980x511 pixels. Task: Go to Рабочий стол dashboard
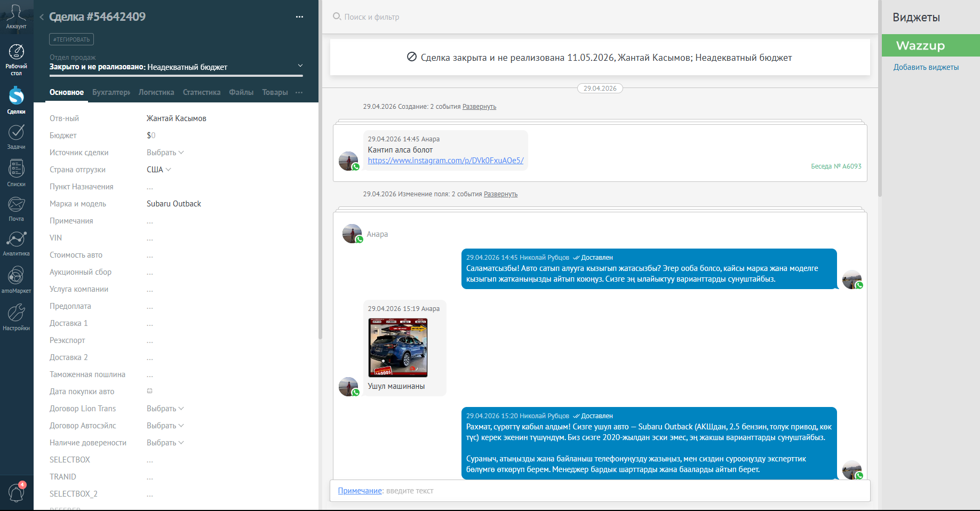(x=16, y=60)
